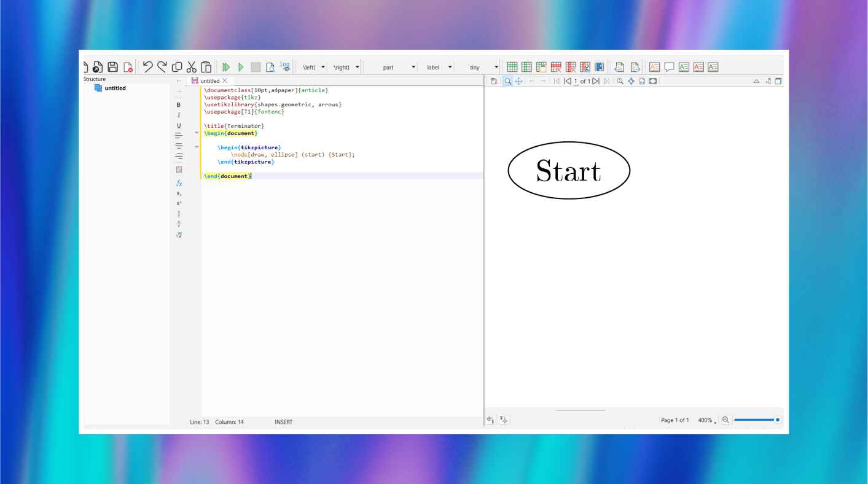Zoom out the PDF with the minus button
The height and width of the screenshot is (484, 868).
(725, 420)
